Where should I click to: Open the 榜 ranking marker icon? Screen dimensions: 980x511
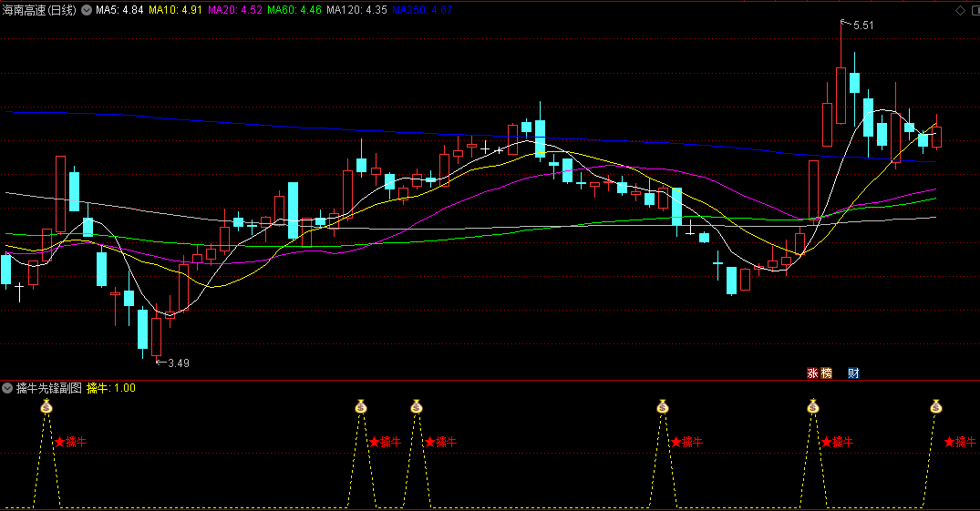coord(826,373)
